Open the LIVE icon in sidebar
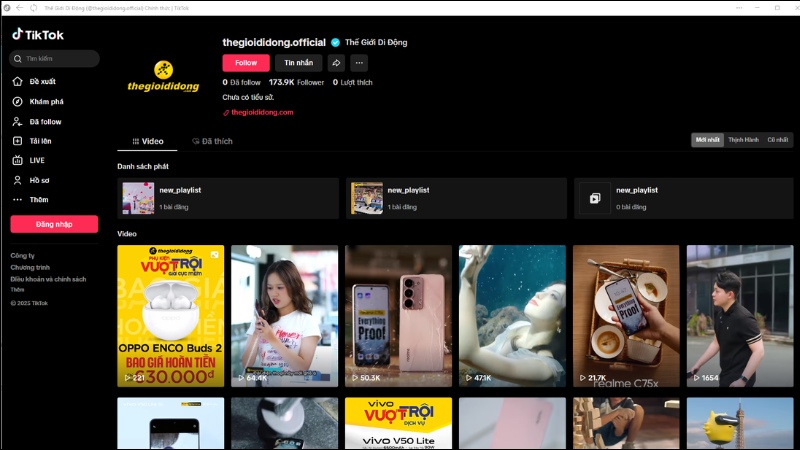 pyautogui.click(x=17, y=160)
